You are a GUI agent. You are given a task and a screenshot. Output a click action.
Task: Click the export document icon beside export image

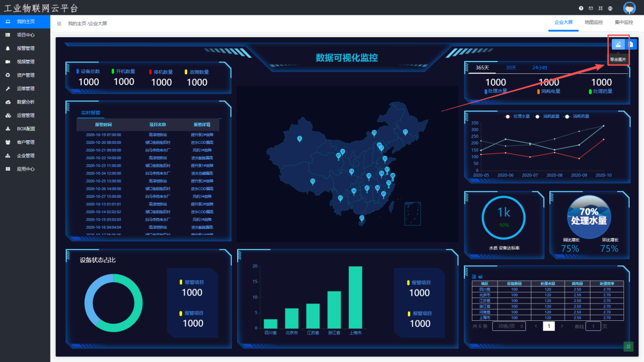tap(631, 44)
